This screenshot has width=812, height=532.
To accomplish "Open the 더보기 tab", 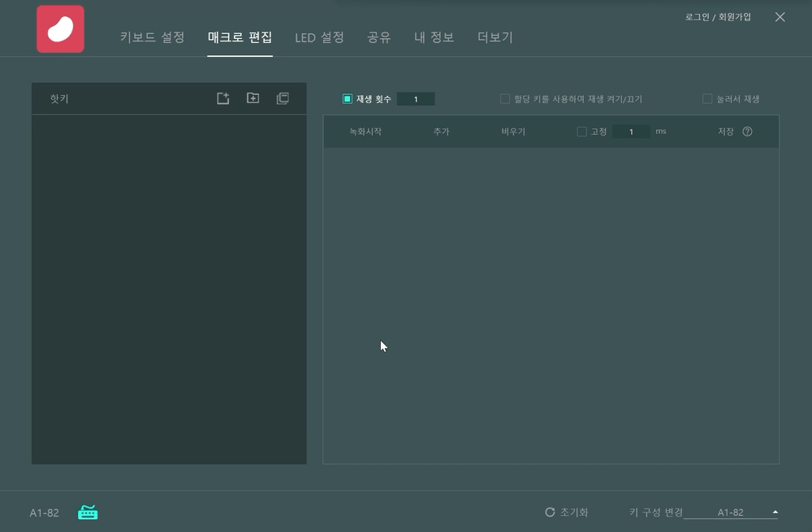I will click(x=495, y=37).
